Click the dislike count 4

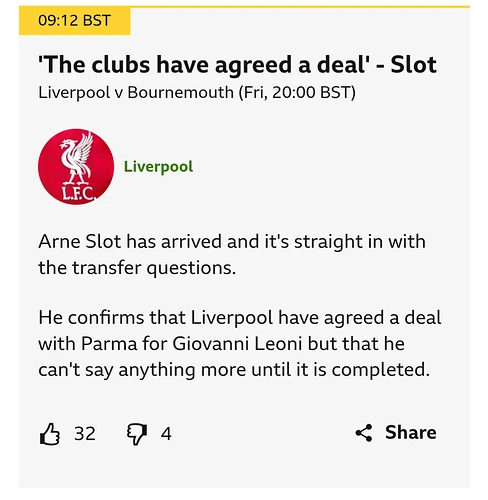pyautogui.click(x=166, y=434)
